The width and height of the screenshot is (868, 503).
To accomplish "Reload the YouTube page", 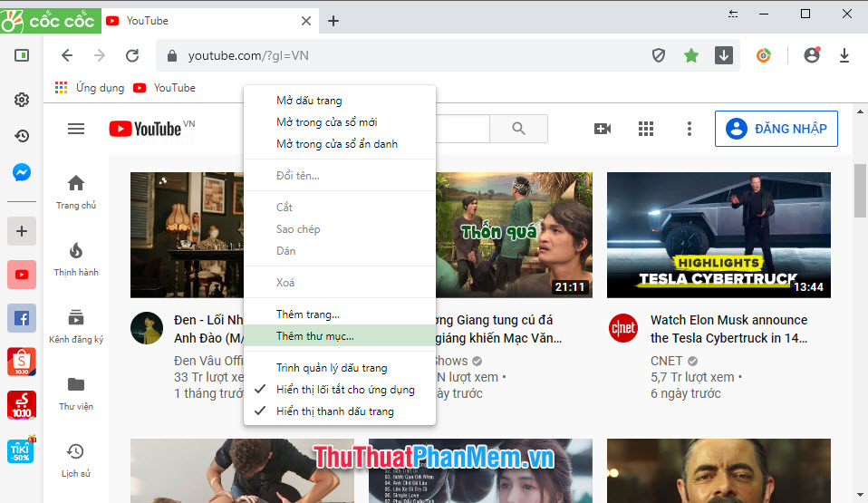I will (x=132, y=55).
